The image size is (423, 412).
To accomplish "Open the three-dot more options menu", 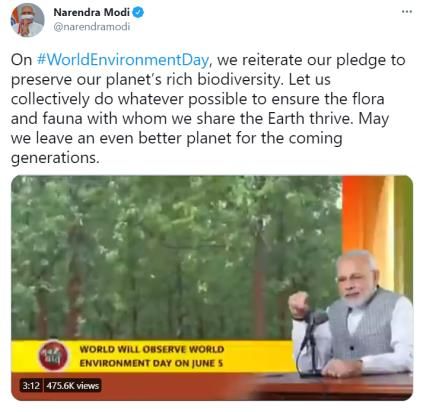I will tap(406, 12).
